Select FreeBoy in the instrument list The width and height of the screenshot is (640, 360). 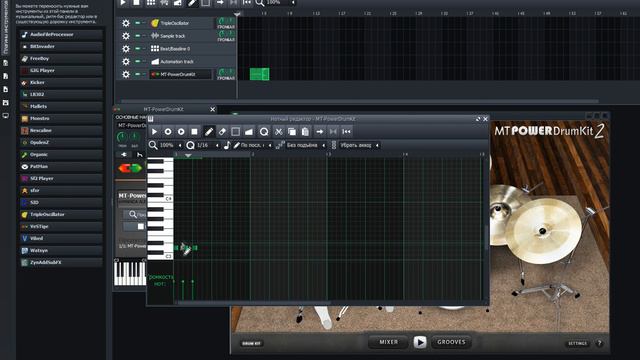pyautogui.click(x=61, y=59)
